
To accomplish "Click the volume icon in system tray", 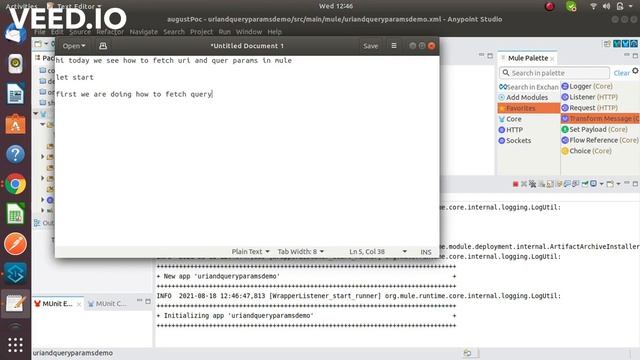I will coord(607,6).
